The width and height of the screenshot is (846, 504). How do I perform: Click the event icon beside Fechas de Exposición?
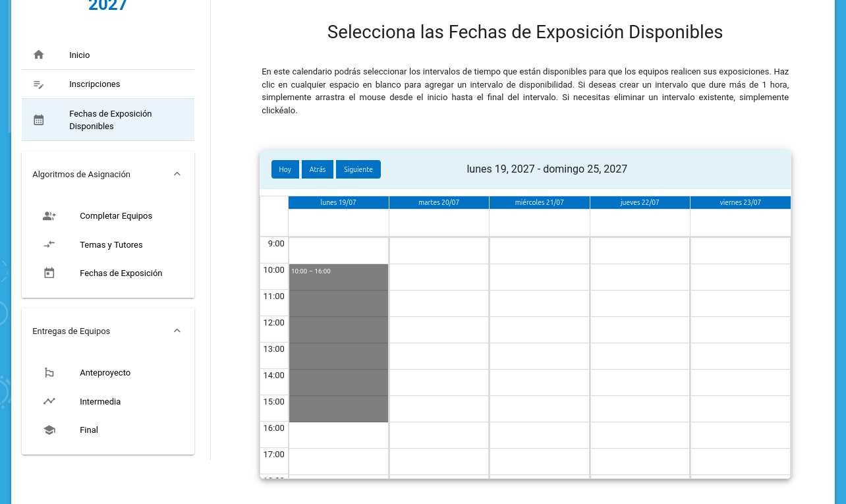tap(49, 273)
